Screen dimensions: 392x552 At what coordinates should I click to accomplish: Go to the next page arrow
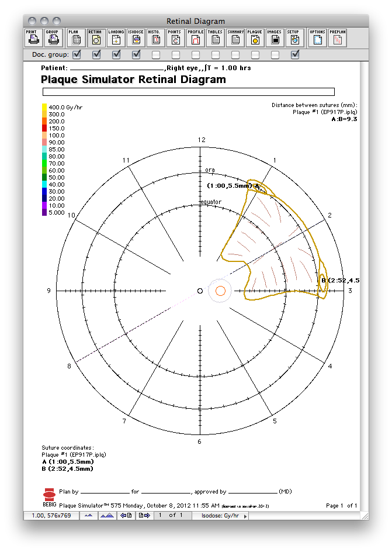pos(144,515)
